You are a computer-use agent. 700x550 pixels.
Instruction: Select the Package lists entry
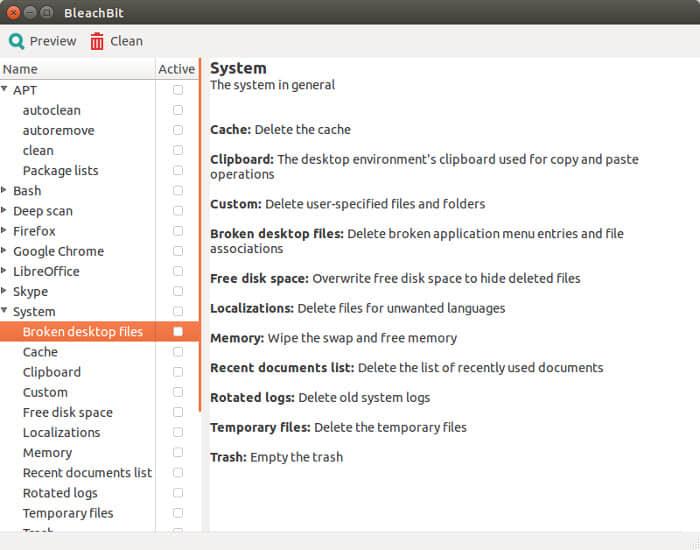[x=60, y=170]
